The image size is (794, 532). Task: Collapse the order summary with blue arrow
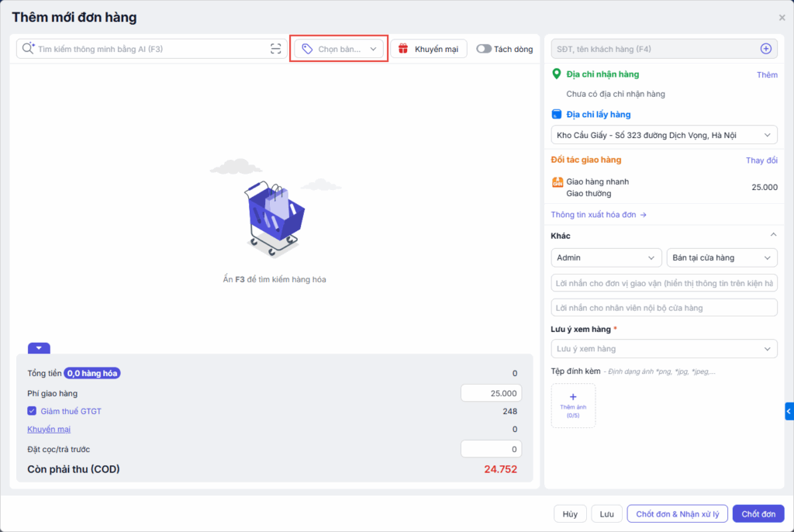[39, 348]
